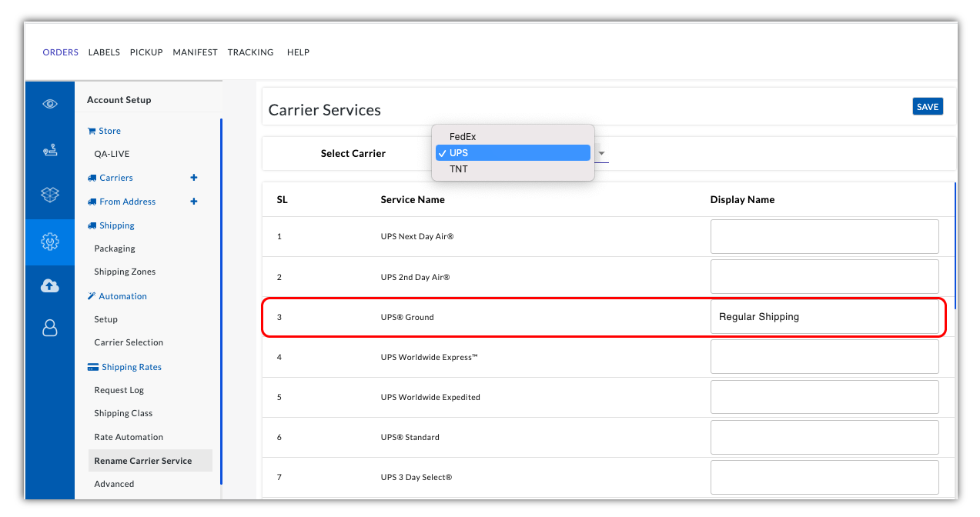Click display name field for UPS 3 Day Select
This screenshot has width=980, height=517.
point(824,477)
